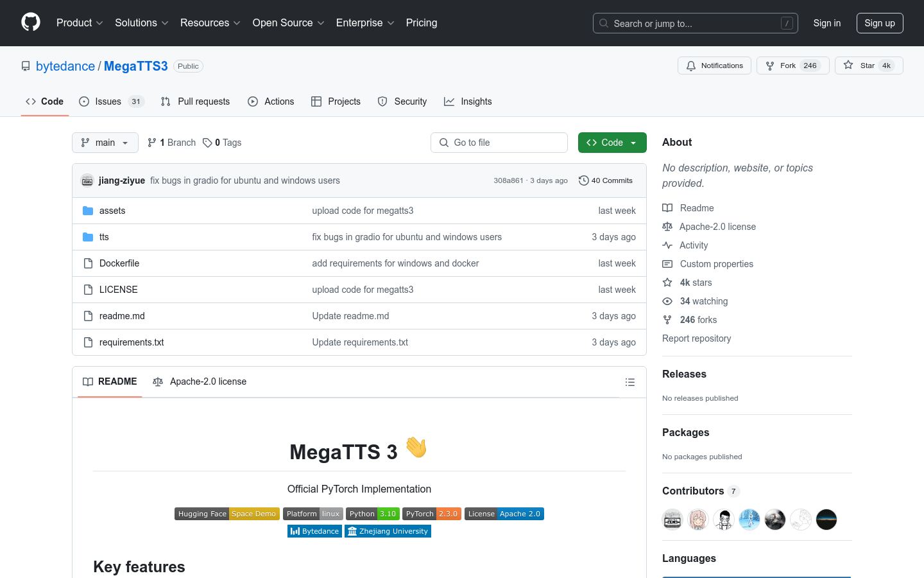Select the README tab
The image size is (924, 578).
point(110,381)
